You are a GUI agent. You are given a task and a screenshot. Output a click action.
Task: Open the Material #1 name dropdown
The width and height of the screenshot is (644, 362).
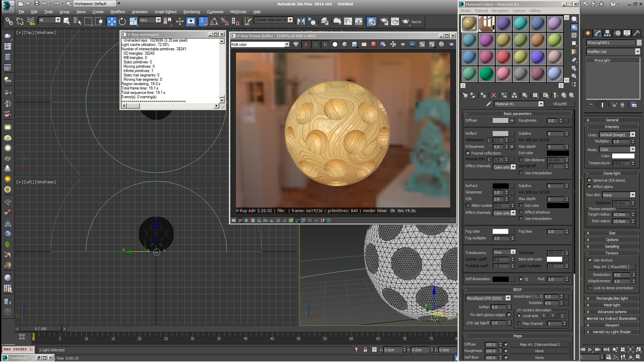coord(518,104)
